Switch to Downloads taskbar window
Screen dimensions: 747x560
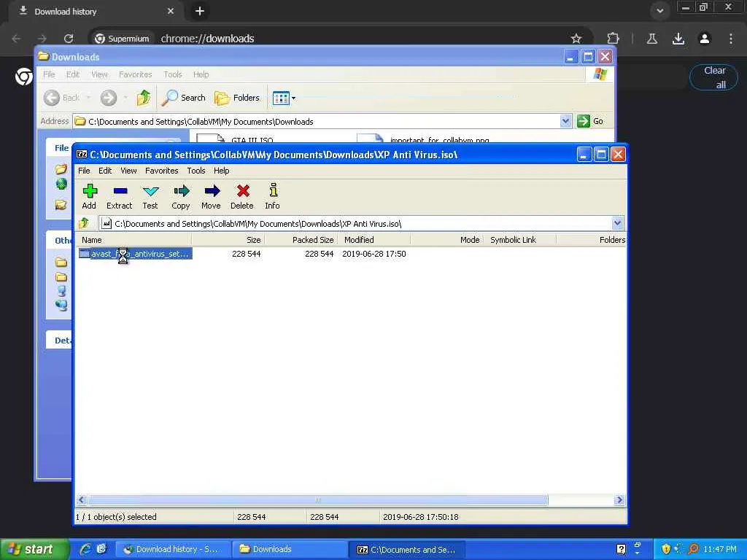coord(290,549)
